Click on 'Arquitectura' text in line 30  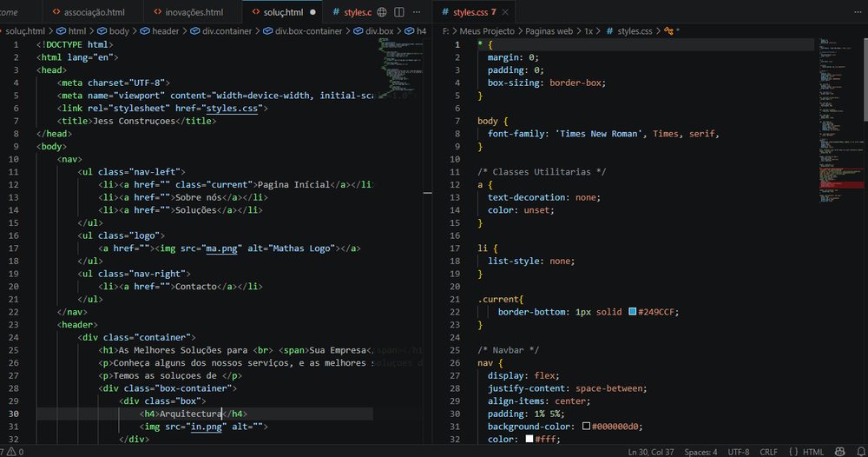coord(191,414)
